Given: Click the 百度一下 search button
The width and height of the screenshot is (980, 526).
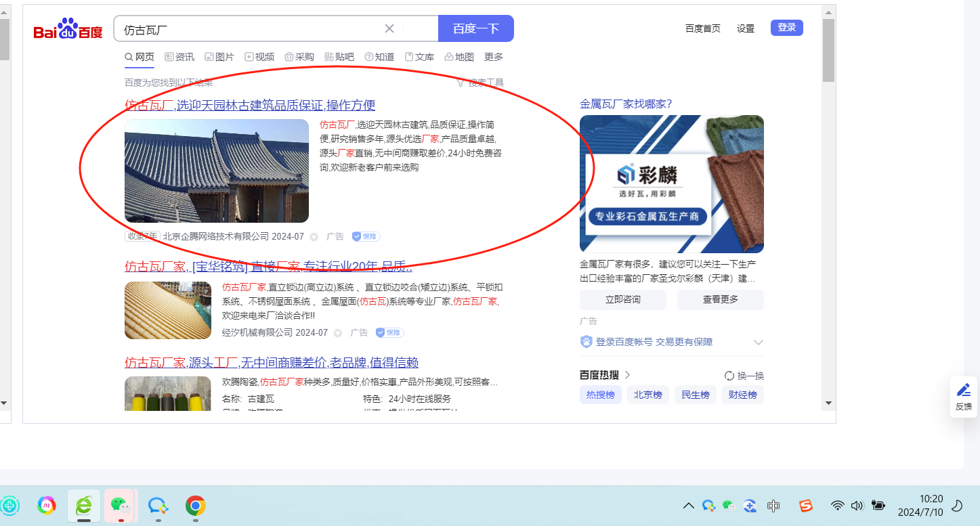Looking at the screenshot, I should pos(476,28).
